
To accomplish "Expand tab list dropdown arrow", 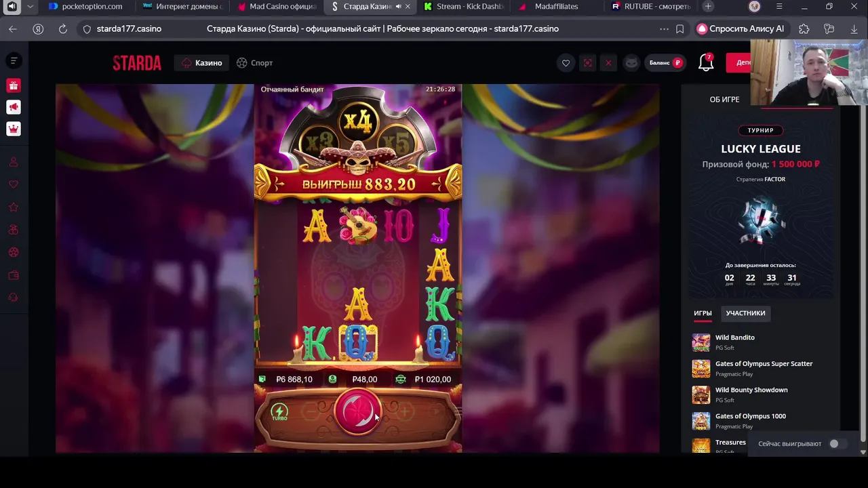I will coord(30,7).
